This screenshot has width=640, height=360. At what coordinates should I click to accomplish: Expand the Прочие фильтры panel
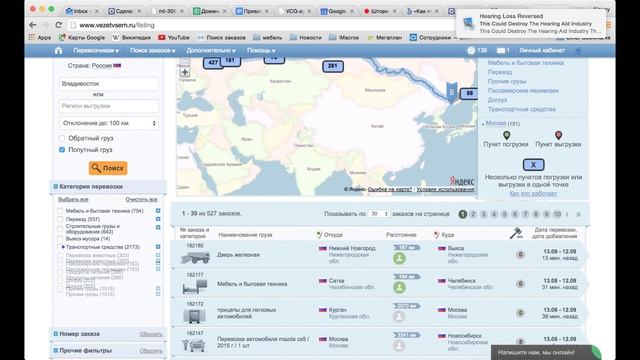[x=56, y=351]
